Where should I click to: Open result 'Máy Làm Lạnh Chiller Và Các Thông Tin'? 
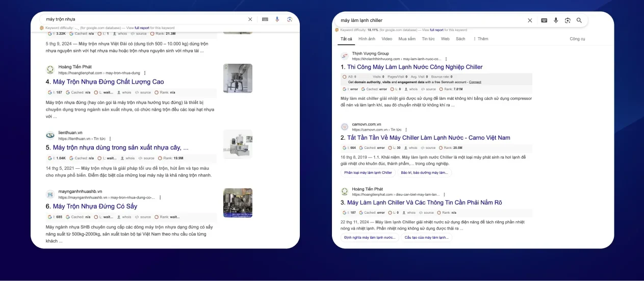(424, 202)
